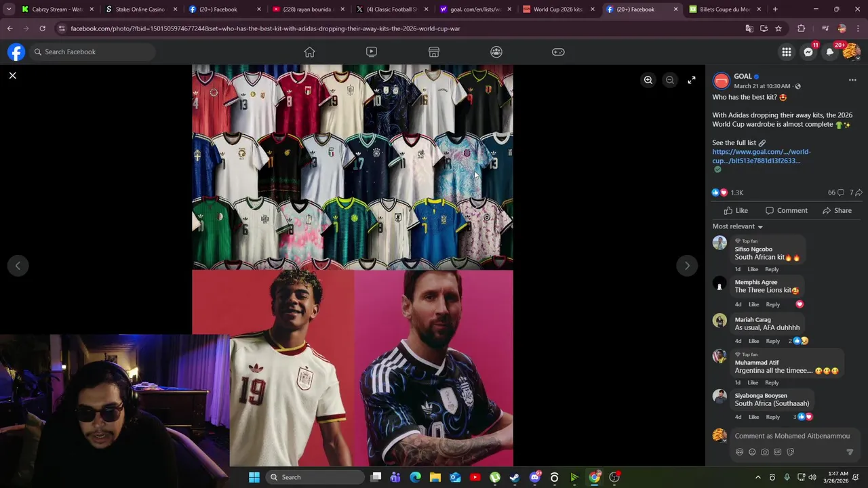
Task: Click the Facebook logo
Action: click(x=16, y=52)
